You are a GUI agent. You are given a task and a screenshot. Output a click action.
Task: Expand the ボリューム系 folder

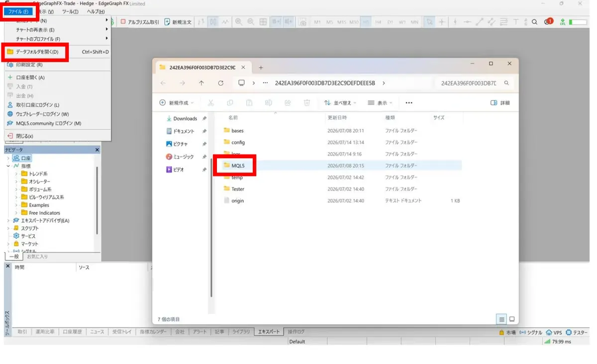[16, 189]
